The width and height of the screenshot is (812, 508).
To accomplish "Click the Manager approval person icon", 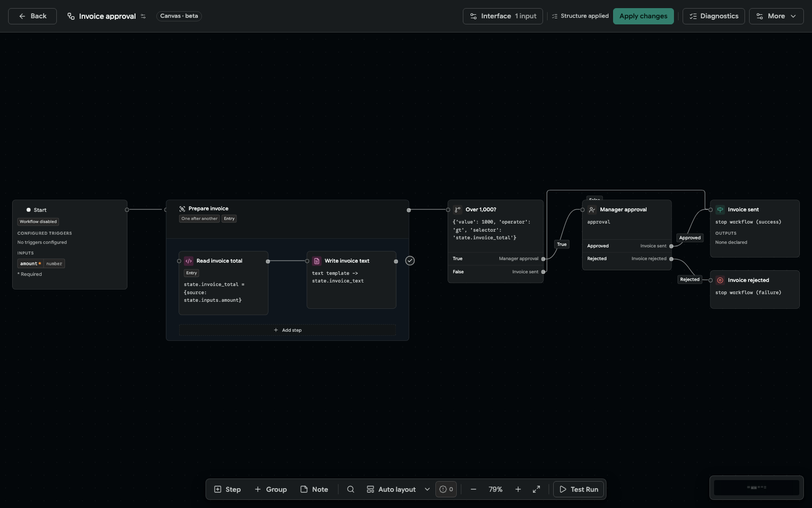I will pos(592,210).
